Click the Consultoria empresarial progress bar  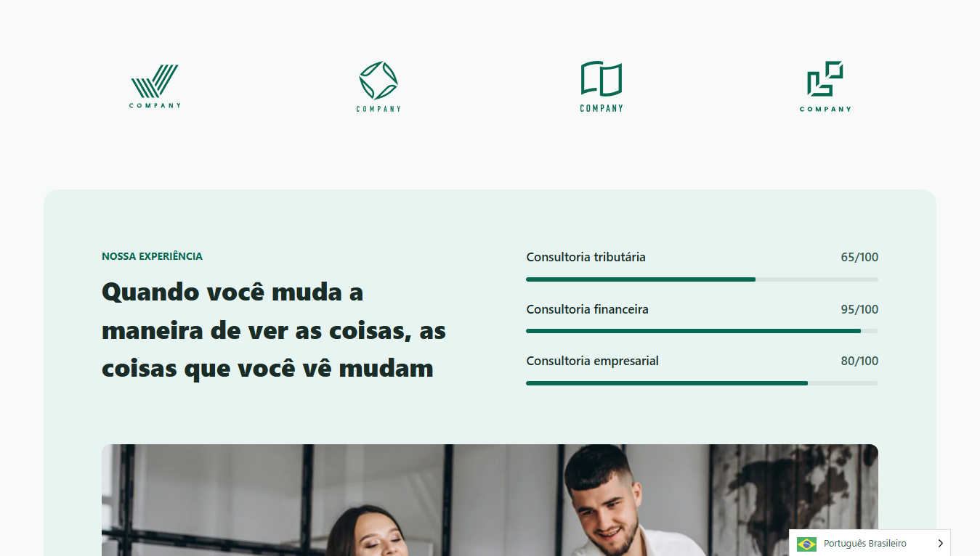coord(702,383)
